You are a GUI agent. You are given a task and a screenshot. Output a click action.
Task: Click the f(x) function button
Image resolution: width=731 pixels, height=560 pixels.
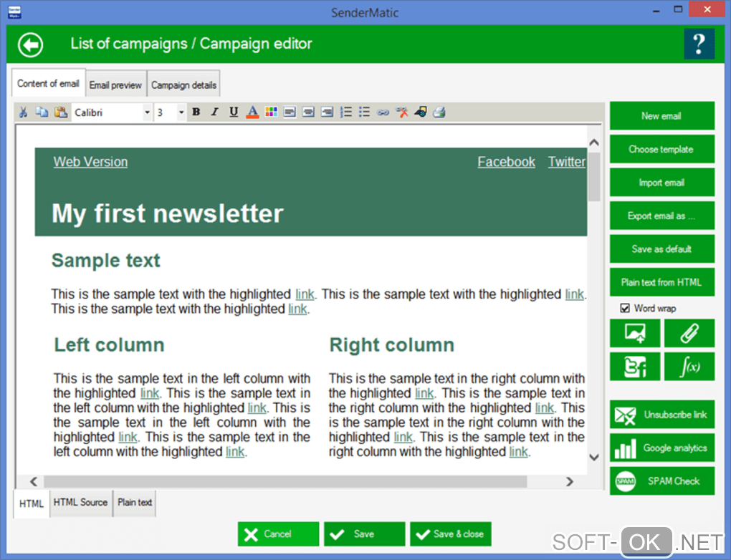pyautogui.click(x=689, y=367)
